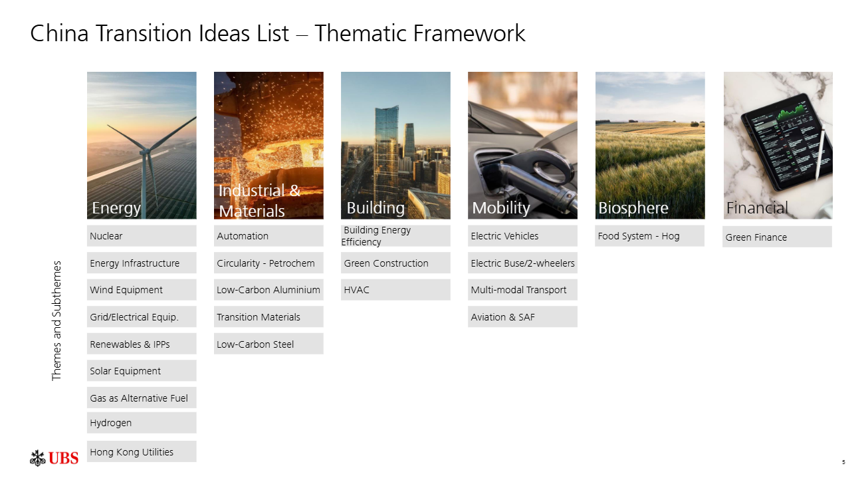
Task: Select the Electric Vehicles box
Action: tap(522, 236)
